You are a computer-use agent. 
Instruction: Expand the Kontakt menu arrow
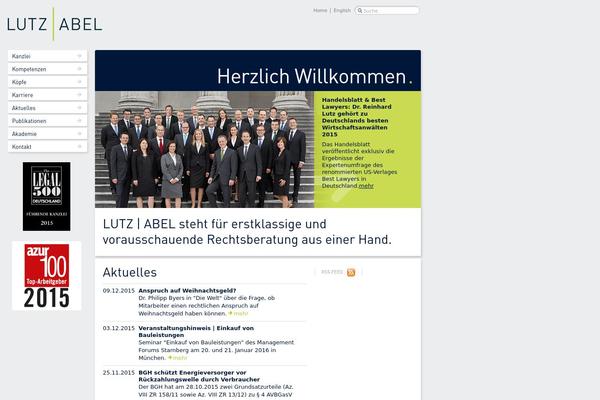click(x=80, y=147)
